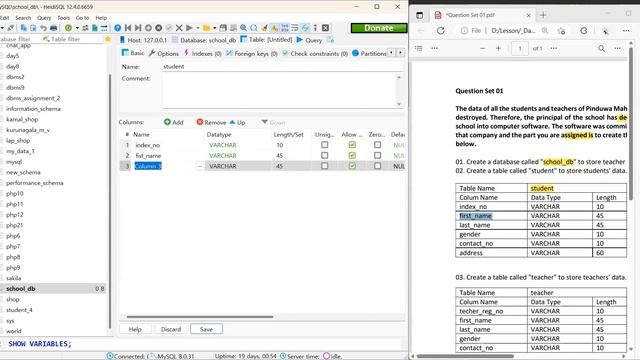
Task: Click the go-to-last-row icon in toolbar
Action: [138, 28]
